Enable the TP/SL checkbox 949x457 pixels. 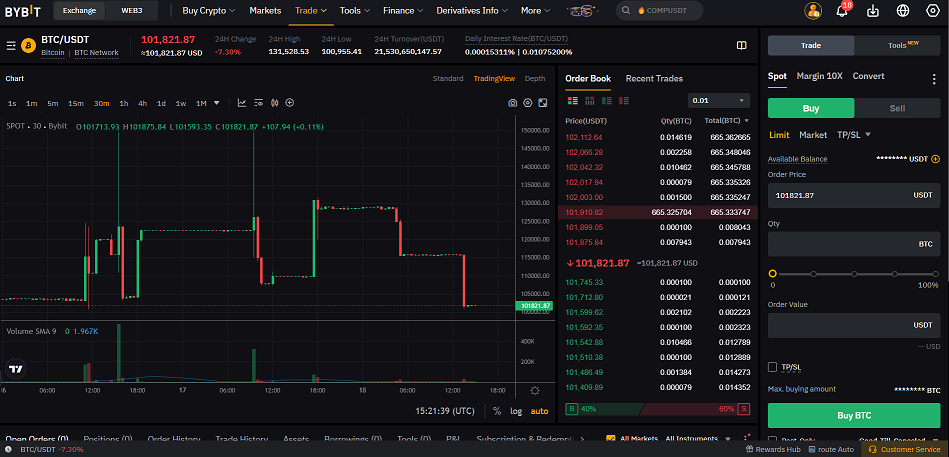[x=772, y=367]
